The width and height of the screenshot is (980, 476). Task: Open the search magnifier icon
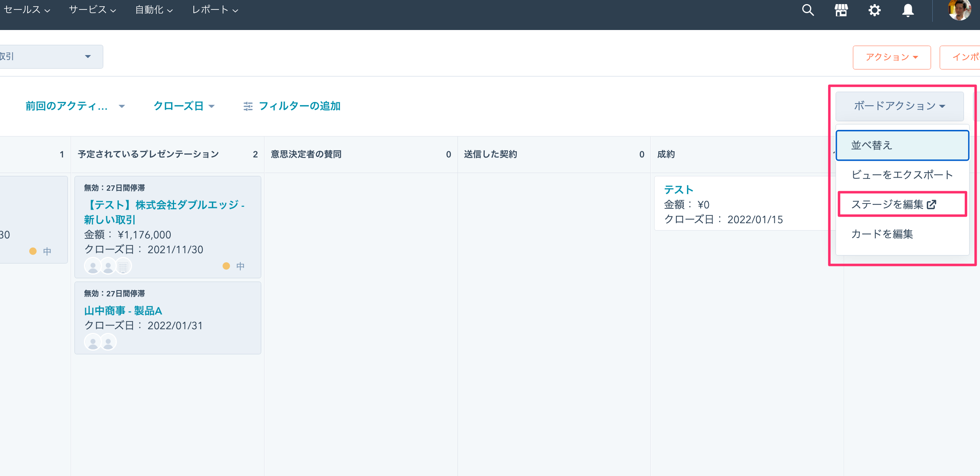(808, 10)
